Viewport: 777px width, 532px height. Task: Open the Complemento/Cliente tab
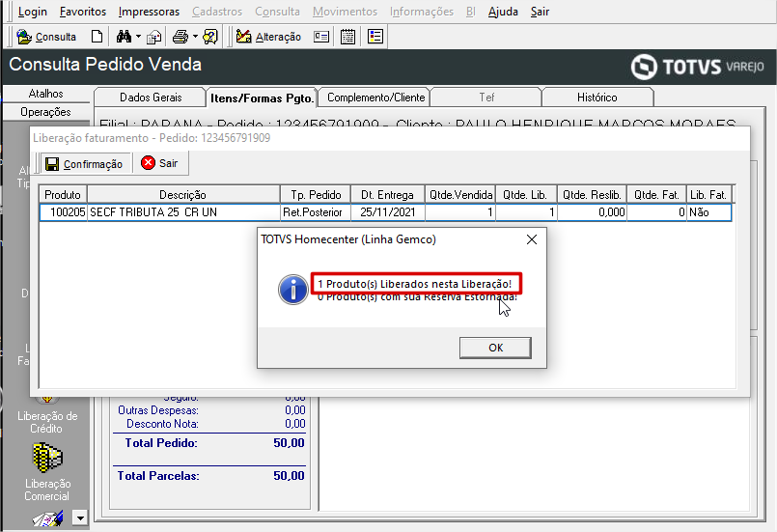click(375, 98)
